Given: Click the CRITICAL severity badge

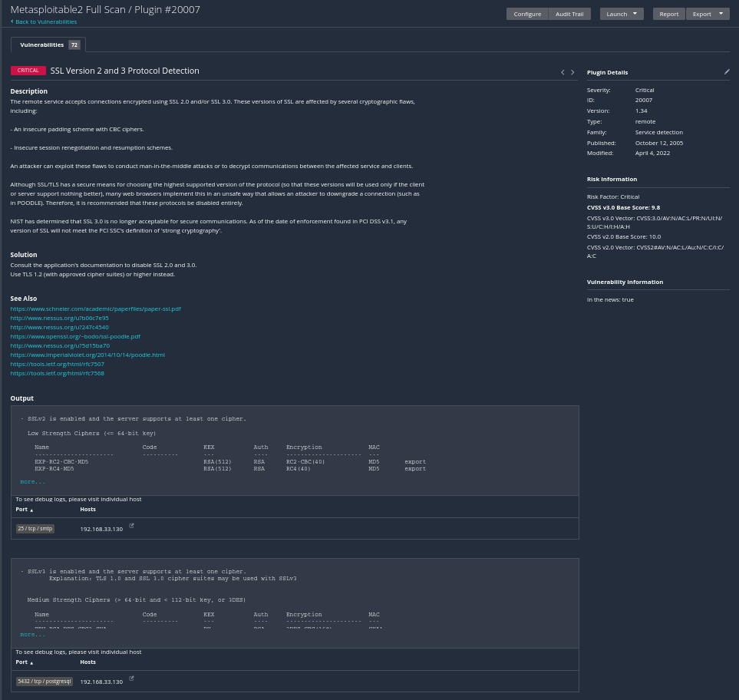Looking at the screenshot, I should [28, 71].
